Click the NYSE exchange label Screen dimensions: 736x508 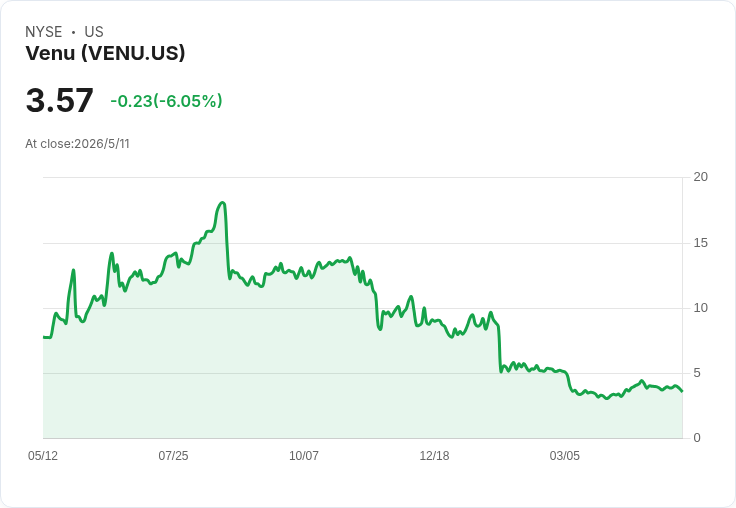tap(44, 32)
